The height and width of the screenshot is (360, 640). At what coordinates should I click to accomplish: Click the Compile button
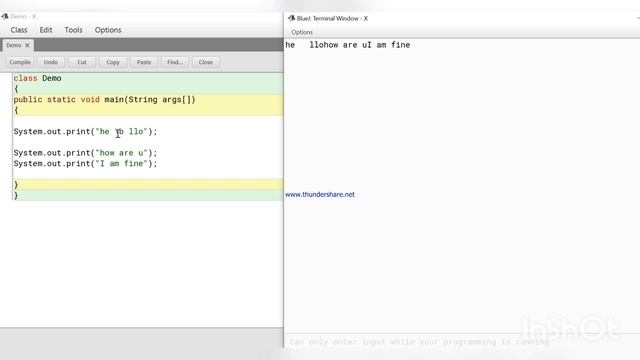(x=20, y=62)
